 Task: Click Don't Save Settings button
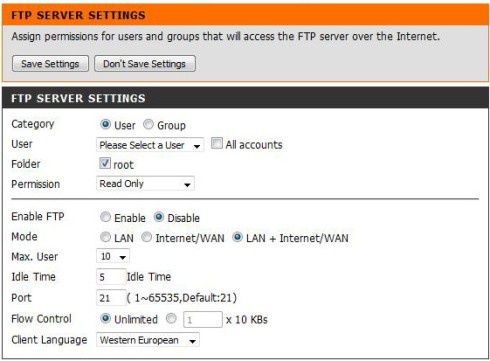point(145,64)
